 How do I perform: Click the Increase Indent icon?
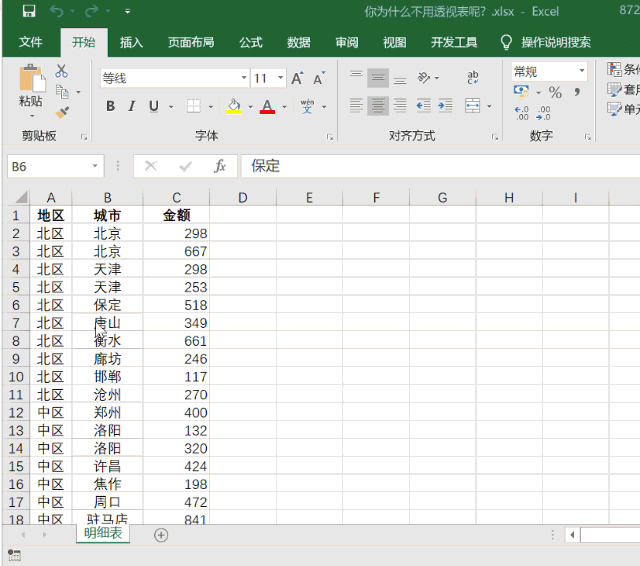coord(445,106)
